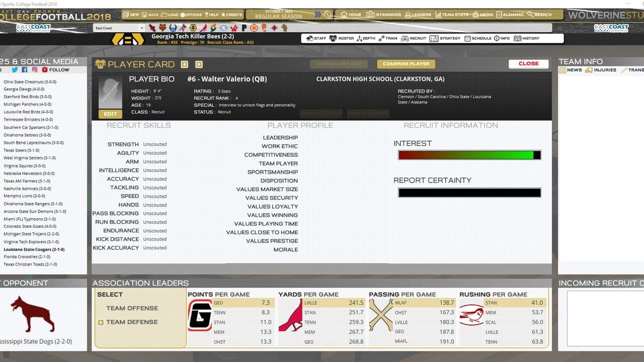Screen dimensions: 644x362
Task: Open the Almanac
Action: [510, 15]
